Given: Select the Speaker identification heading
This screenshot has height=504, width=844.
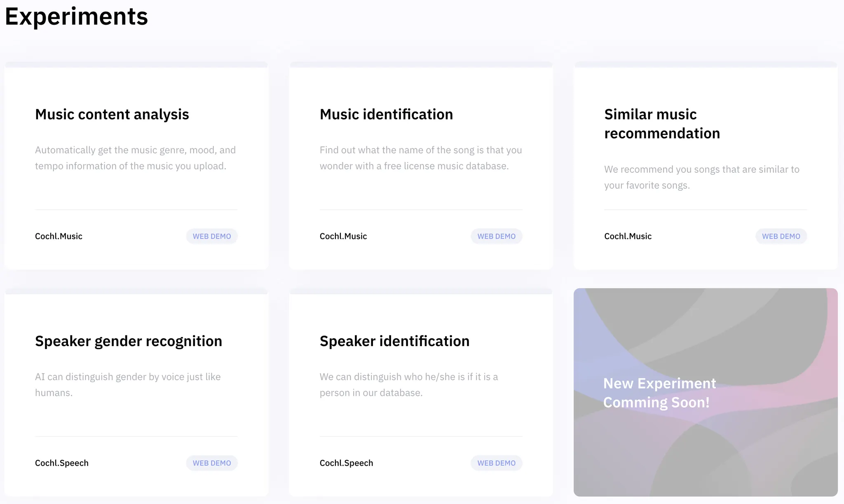Looking at the screenshot, I should pos(394,341).
